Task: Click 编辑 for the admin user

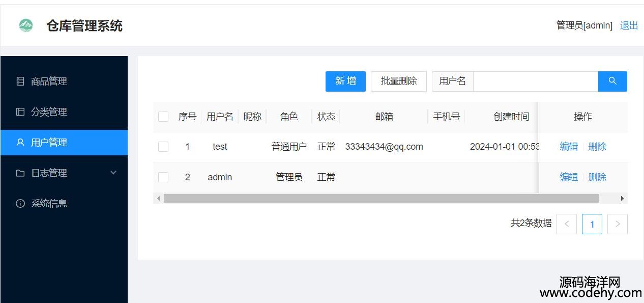Action: [569, 177]
